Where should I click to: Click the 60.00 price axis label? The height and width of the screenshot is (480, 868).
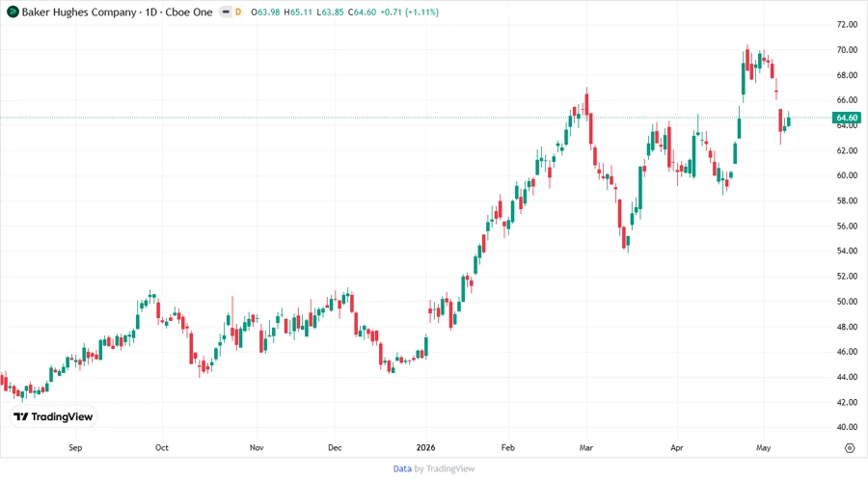[x=847, y=175]
